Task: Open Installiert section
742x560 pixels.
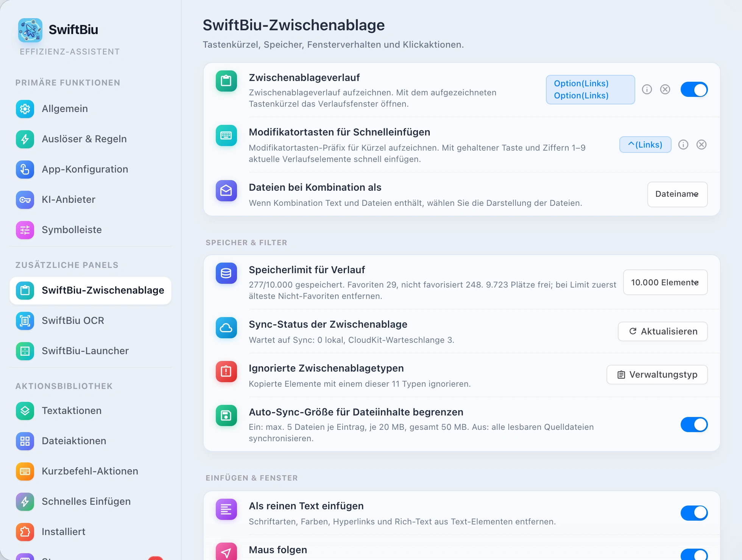Action: [x=90, y=532]
